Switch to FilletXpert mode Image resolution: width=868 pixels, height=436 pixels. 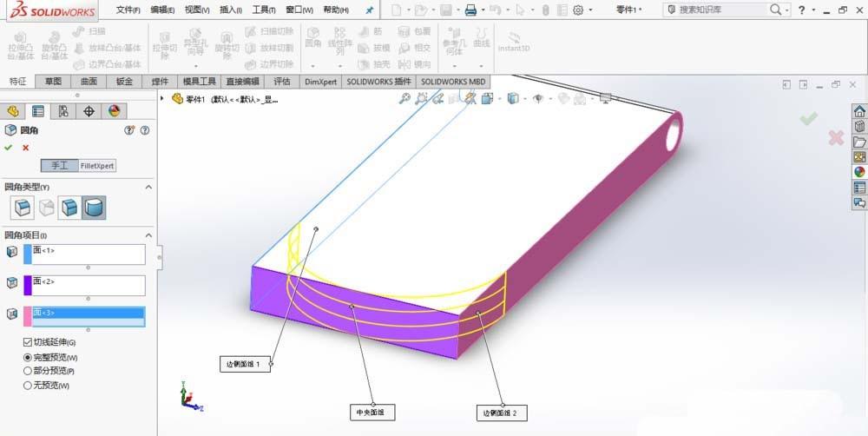97,166
